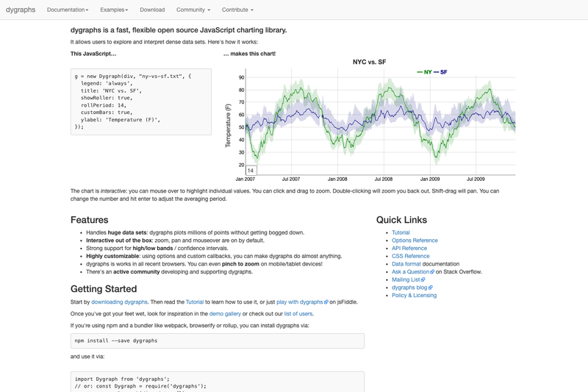Viewport: 588px width, 392px height.
Task: Click the Getting Started heading
Action: [x=104, y=289]
